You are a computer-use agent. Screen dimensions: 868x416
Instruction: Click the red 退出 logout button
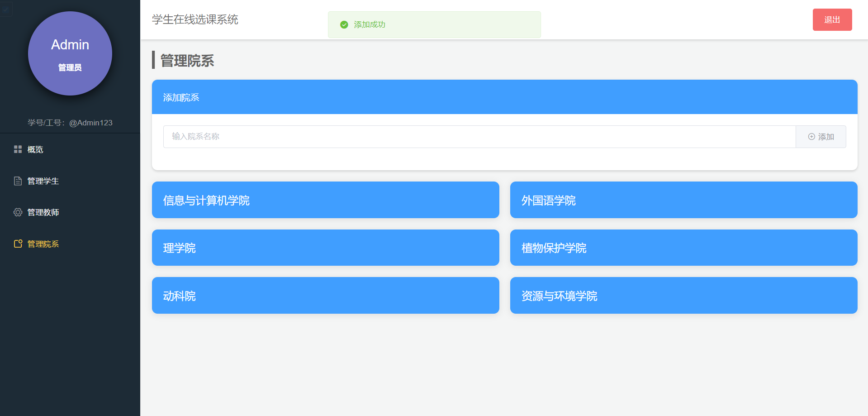pyautogui.click(x=832, y=20)
